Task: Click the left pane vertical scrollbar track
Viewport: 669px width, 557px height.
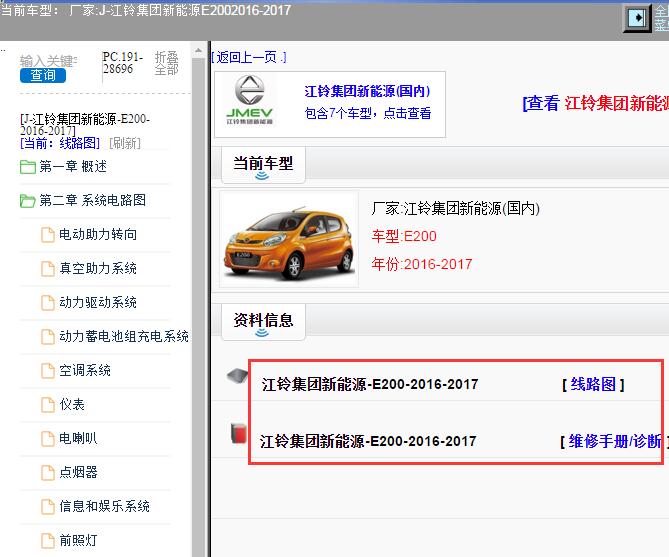Action: [x=198, y=307]
